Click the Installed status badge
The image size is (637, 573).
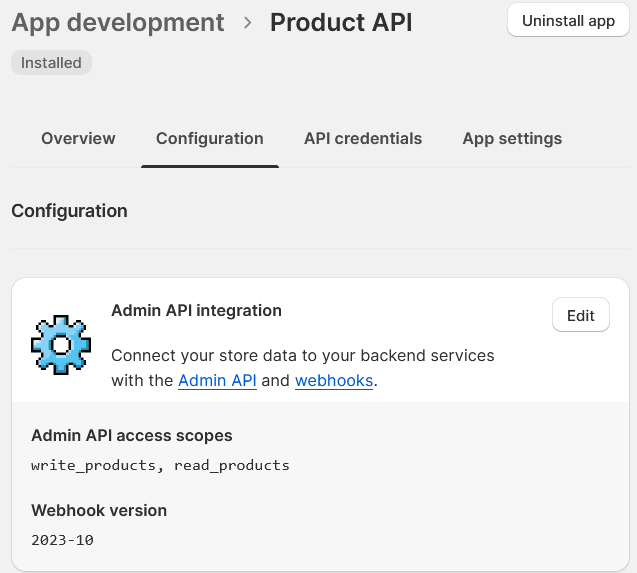(51, 63)
